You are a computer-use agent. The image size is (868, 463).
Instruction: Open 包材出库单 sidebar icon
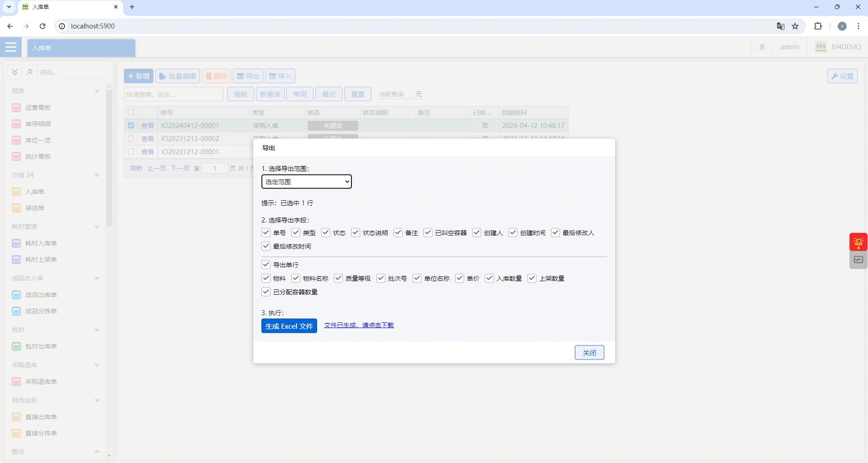pyautogui.click(x=16, y=346)
